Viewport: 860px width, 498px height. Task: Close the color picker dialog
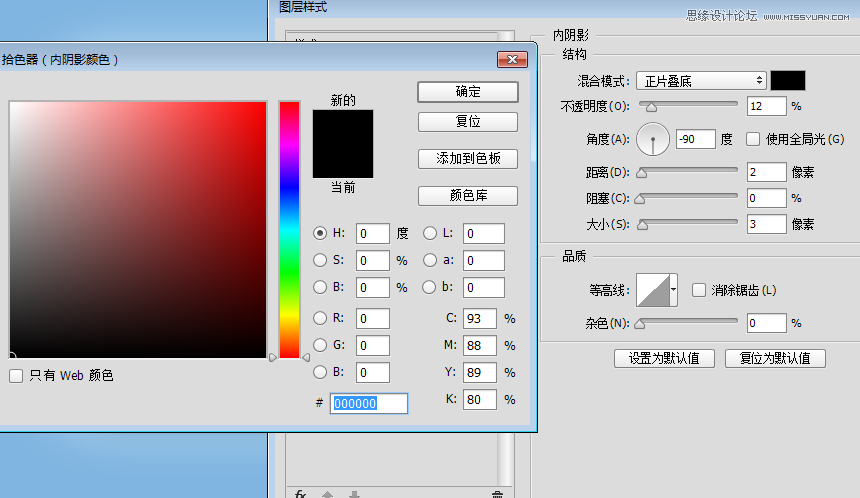pos(511,59)
